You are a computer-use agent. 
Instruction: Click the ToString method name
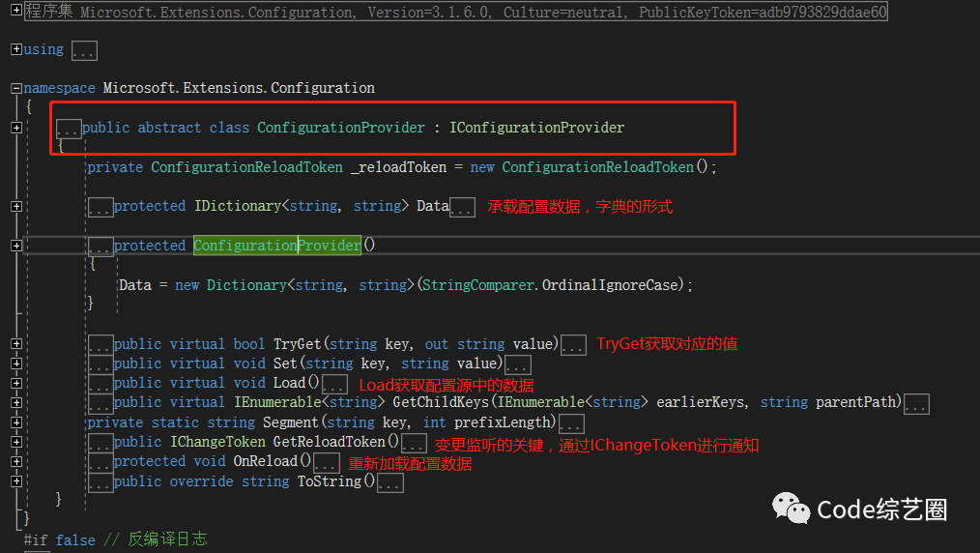[330, 481]
